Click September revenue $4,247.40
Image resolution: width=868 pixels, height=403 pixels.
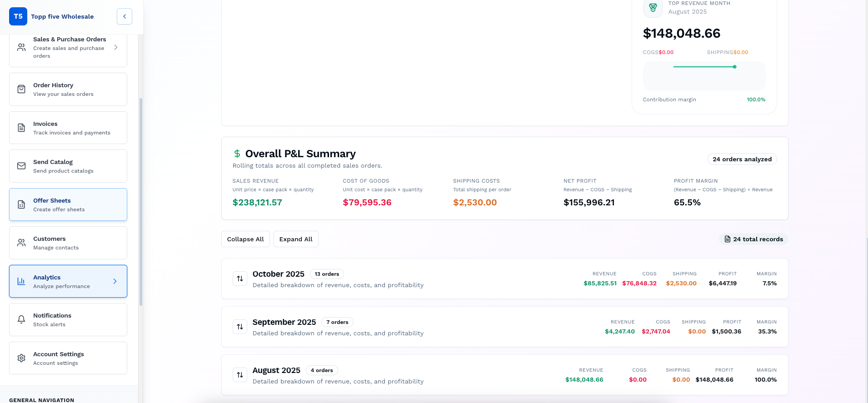(620, 331)
